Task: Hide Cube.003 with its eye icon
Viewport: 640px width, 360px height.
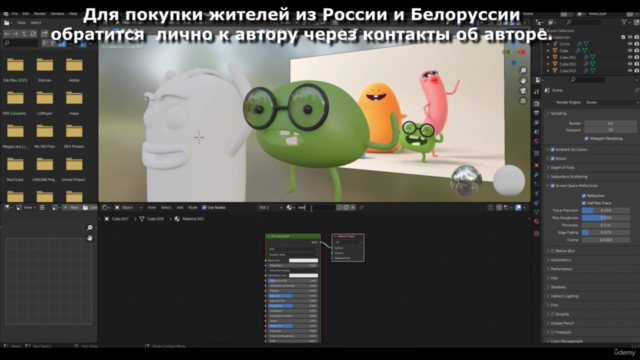Action: coord(630,71)
